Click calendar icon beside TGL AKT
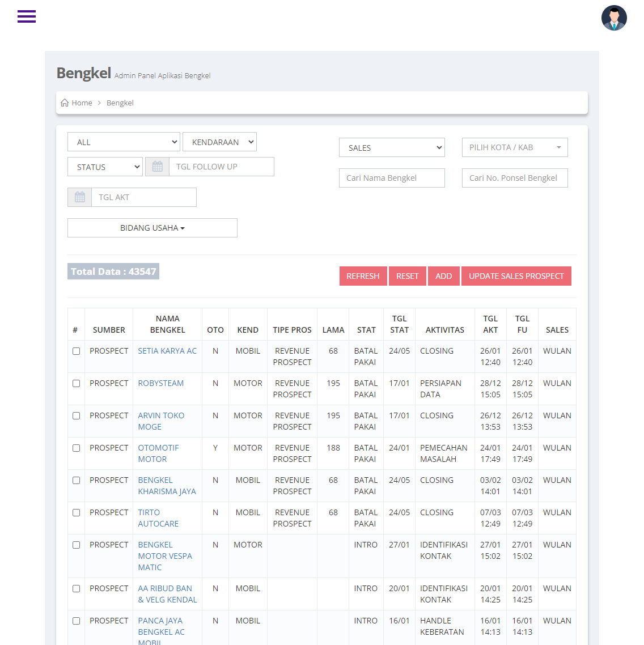644x645 pixels. point(80,197)
